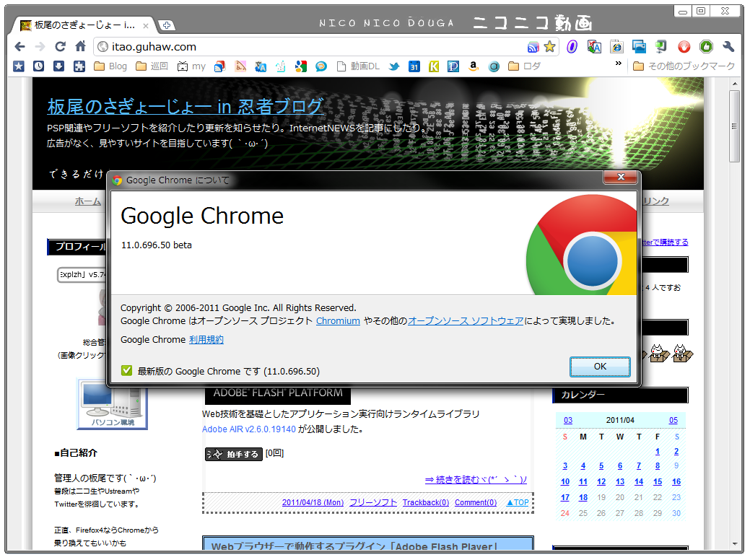Open a new tab with the plus button
This screenshot has width=750, height=560.
pyautogui.click(x=167, y=25)
